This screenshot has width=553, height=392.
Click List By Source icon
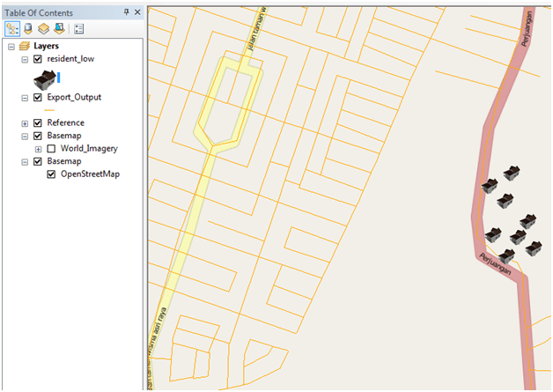click(x=27, y=28)
